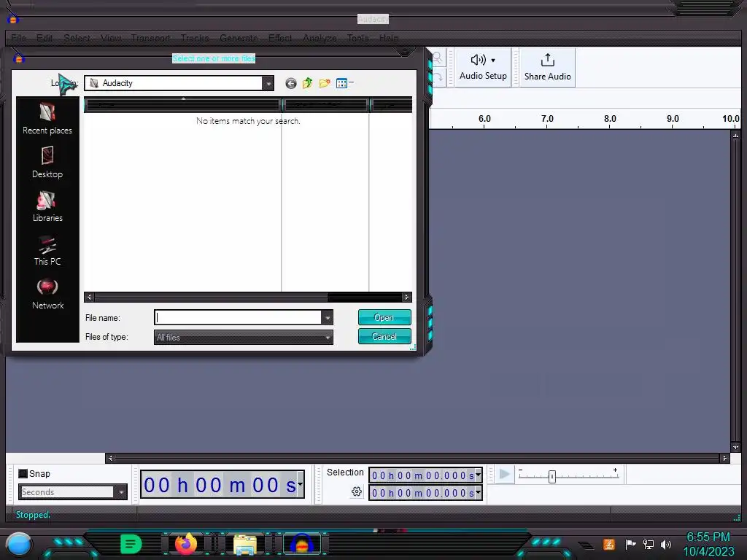Open Audio Setup in the Audacity toolbar
The height and width of the screenshot is (560, 747).
click(x=483, y=67)
